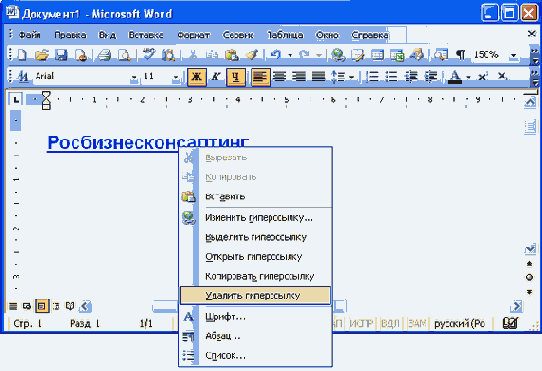Open an existing file via folder icon
Screen dimensions: 542x371
[x=41, y=55]
